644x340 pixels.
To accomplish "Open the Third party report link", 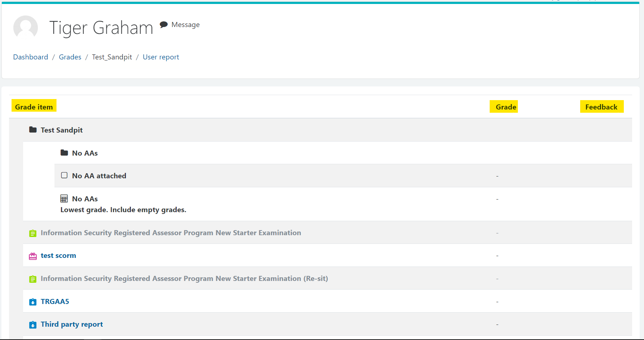I will point(72,324).
